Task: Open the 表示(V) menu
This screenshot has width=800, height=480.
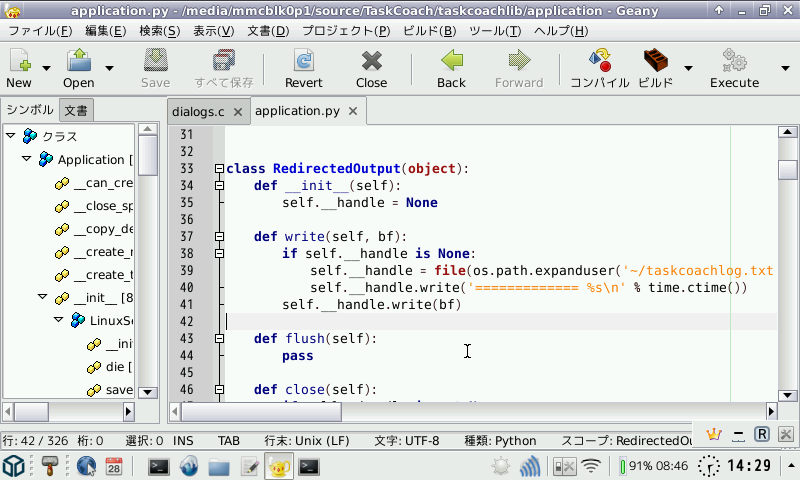Action: click(213, 31)
